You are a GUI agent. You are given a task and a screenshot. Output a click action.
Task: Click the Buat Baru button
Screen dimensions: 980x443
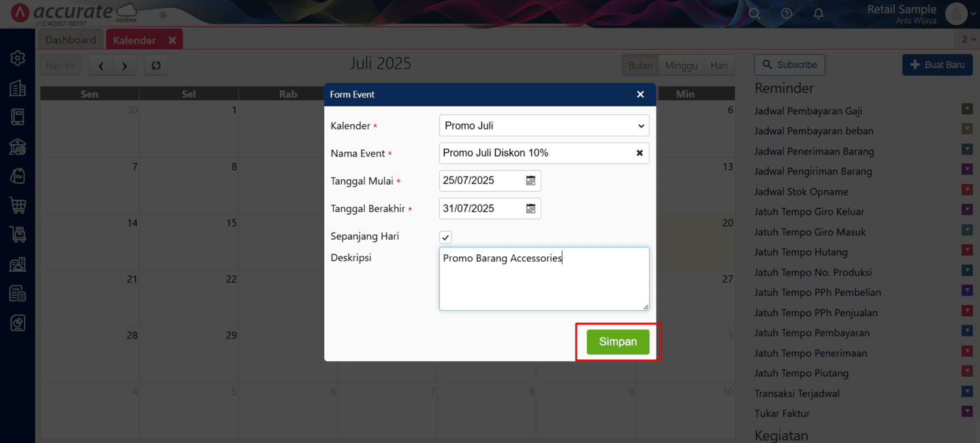point(937,65)
